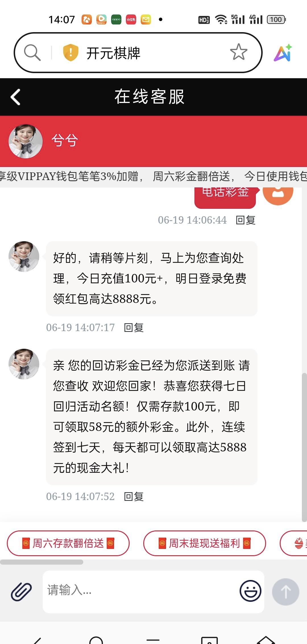307x644 pixels.
Task: Open the colorful AI assistant icon
Action: pyautogui.click(x=283, y=53)
